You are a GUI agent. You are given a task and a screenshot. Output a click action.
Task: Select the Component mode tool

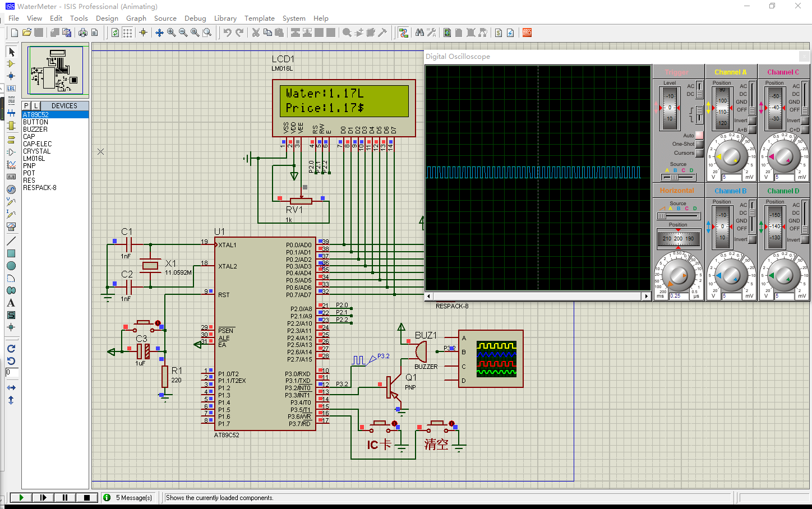11,63
